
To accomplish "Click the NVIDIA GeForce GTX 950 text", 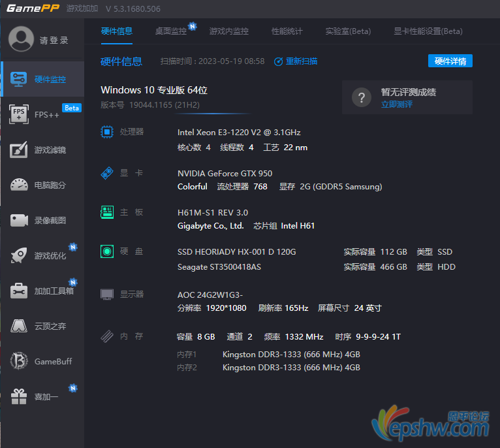I will [x=225, y=174].
